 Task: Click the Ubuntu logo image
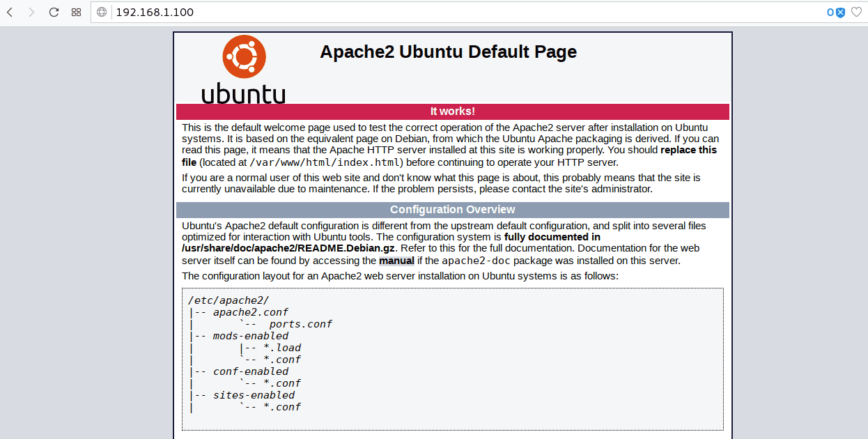coord(243,69)
